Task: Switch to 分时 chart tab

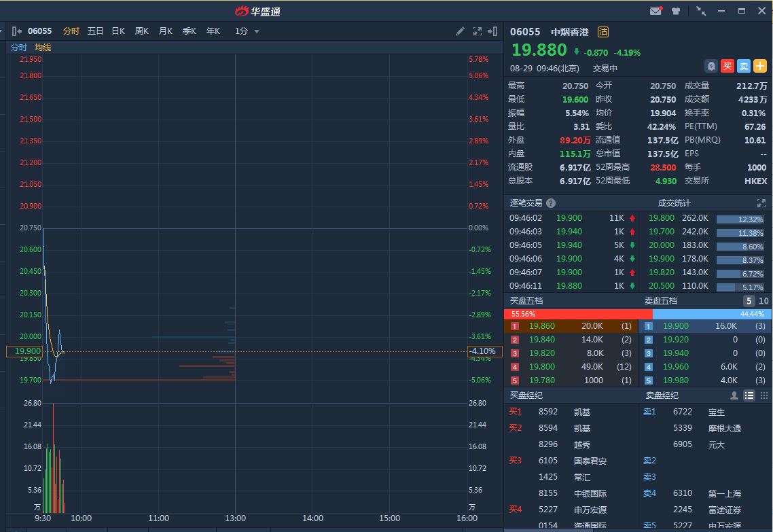Action: pyautogui.click(x=71, y=31)
